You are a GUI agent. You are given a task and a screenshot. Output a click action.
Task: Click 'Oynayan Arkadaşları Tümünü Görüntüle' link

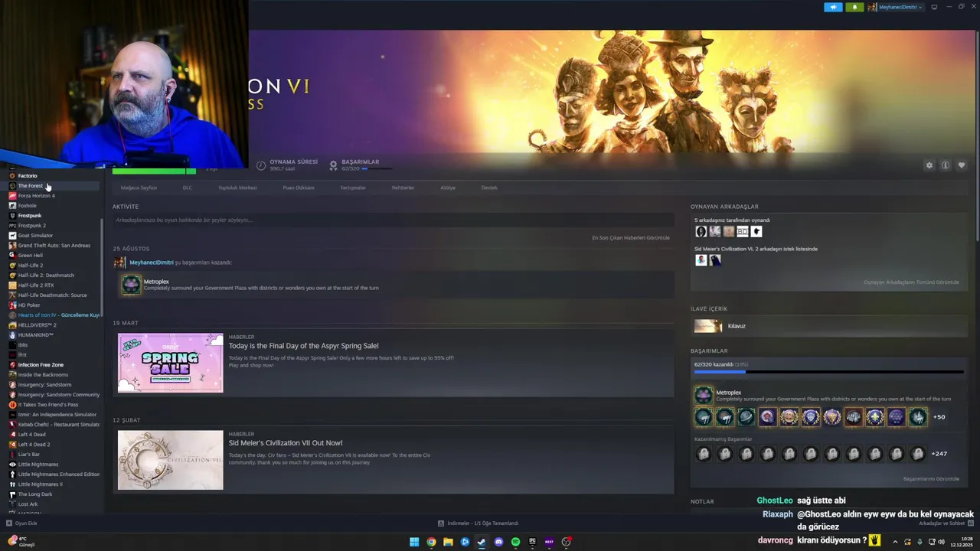coord(911,282)
